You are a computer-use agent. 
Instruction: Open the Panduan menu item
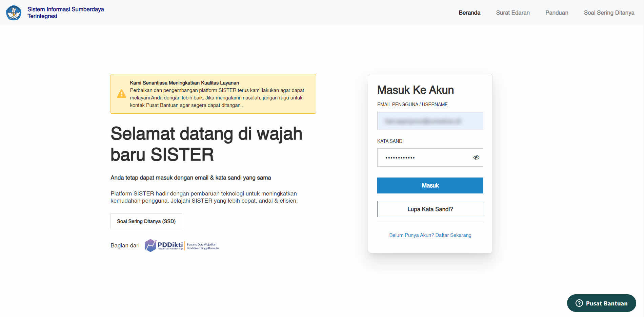[x=557, y=13]
